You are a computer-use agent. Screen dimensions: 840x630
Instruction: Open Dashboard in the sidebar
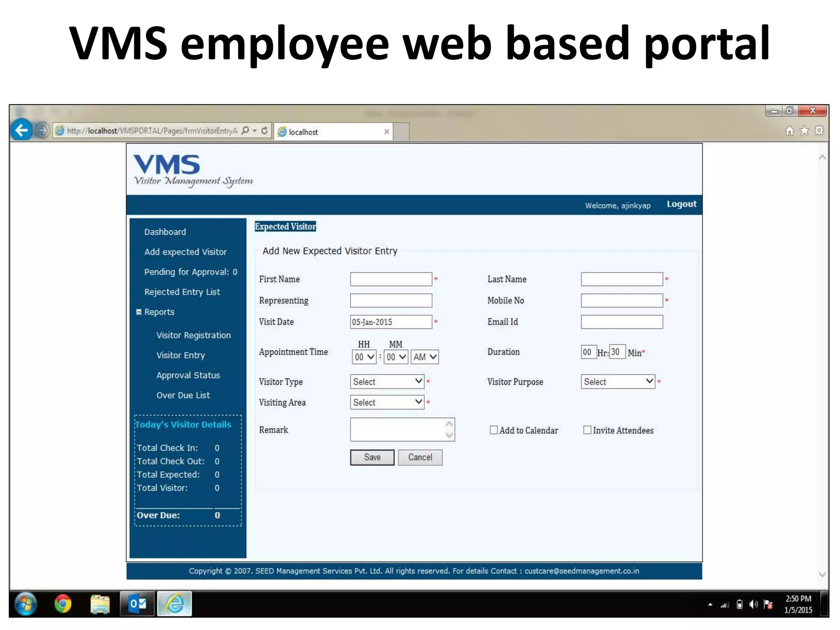(x=165, y=232)
